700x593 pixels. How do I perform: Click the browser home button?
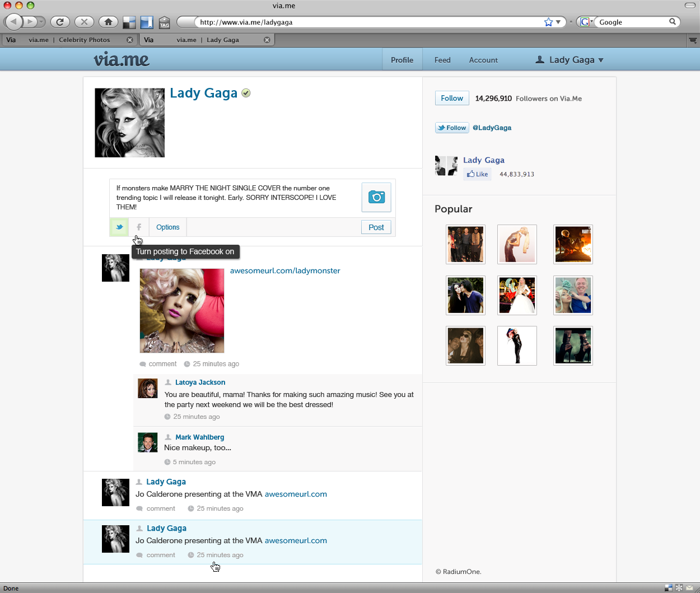(x=108, y=22)
